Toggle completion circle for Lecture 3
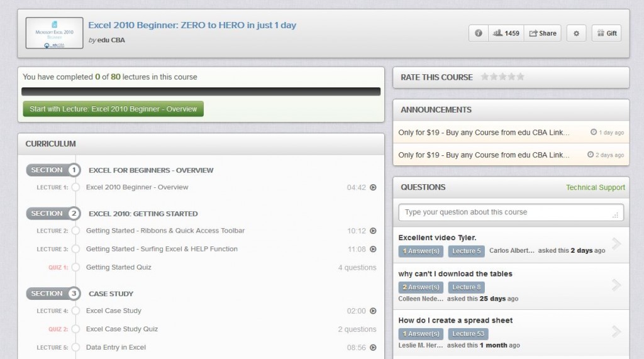Screen dimensions: 644x359 [75, 249]
